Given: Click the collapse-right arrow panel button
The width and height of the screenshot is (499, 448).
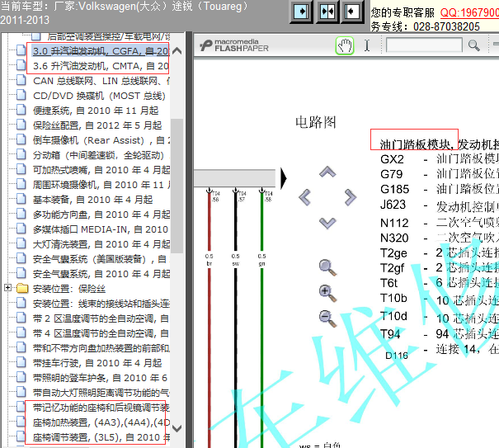Looking at the screenshot, I should coord(351,12).
